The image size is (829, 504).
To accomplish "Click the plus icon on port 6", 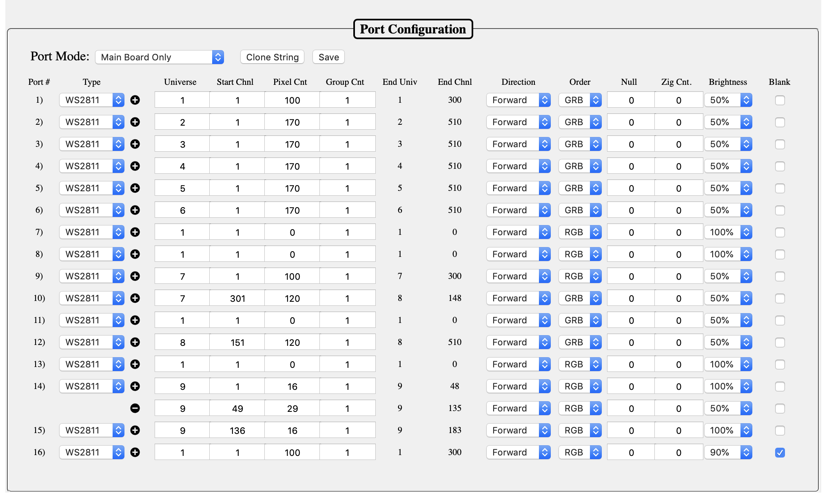I will pyautogui.click(x=135, y=210).
